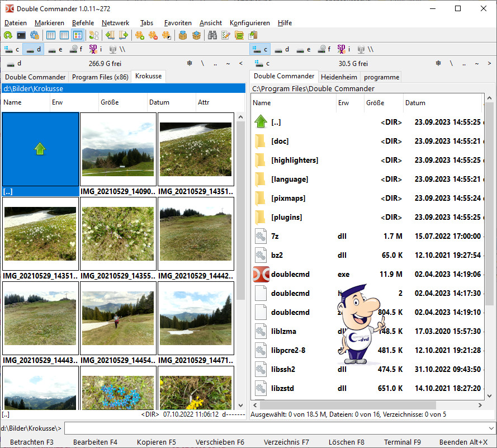This screenshot has width=497, height=448.
Task: Switch to the Heidenheim tab
Action: click(x=339, y=77)
